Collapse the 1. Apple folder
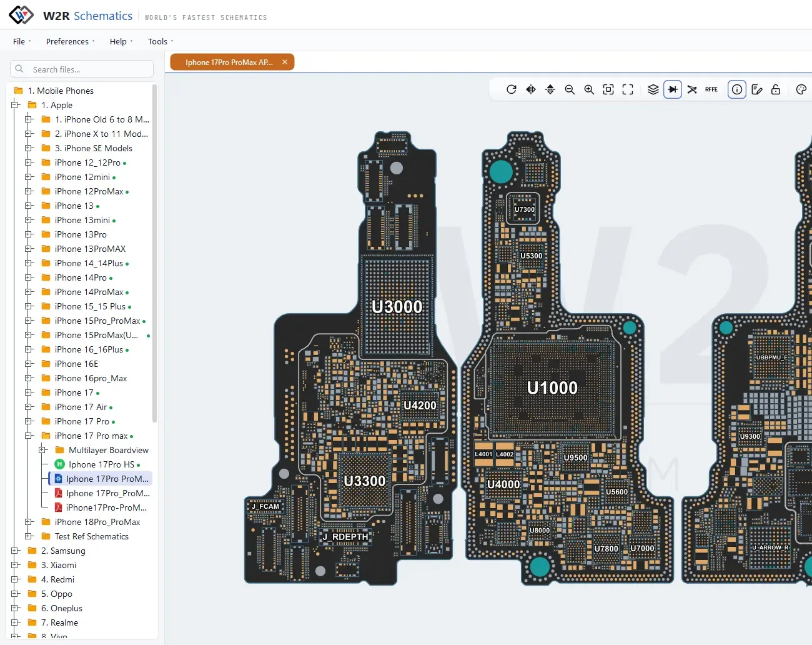This screenshot has width=812, height=645. click(x=15, y=105)
